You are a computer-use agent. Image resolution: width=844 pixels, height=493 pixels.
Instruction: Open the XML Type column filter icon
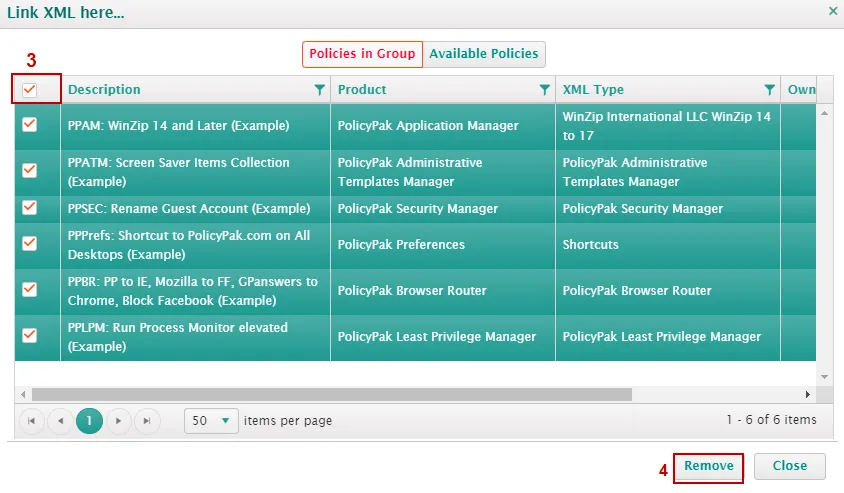tap(769, 90)
